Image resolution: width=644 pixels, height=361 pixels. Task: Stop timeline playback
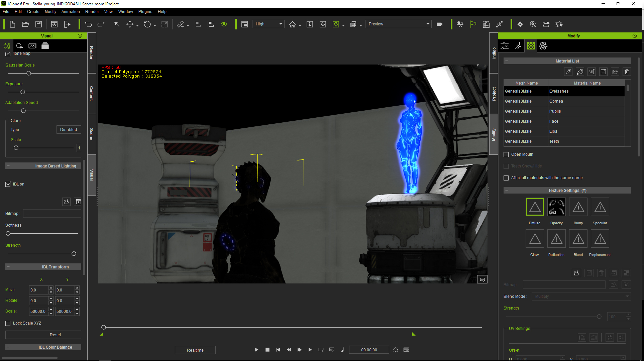coord(267,350)
